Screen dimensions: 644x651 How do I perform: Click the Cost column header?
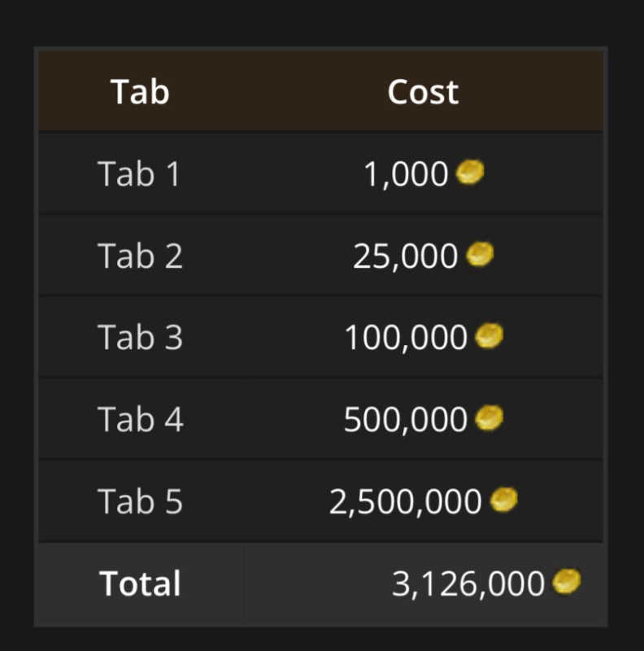tap(423, 92)
